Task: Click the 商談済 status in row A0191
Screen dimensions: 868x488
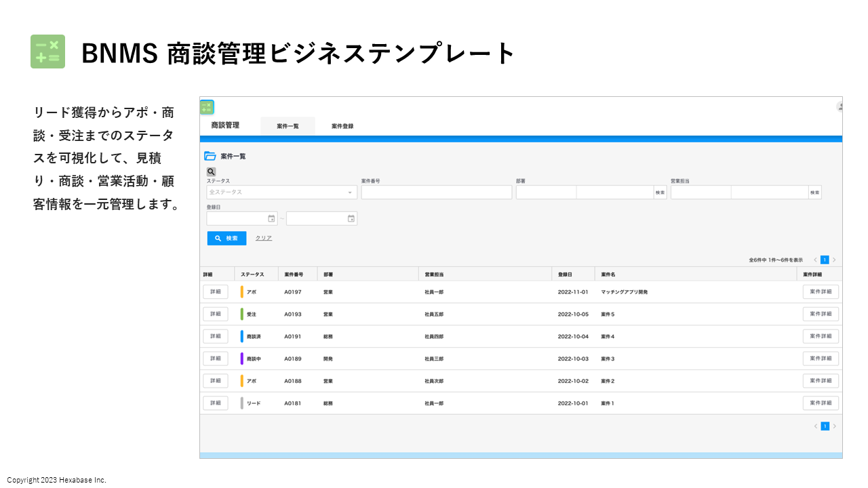Action: 254,336
